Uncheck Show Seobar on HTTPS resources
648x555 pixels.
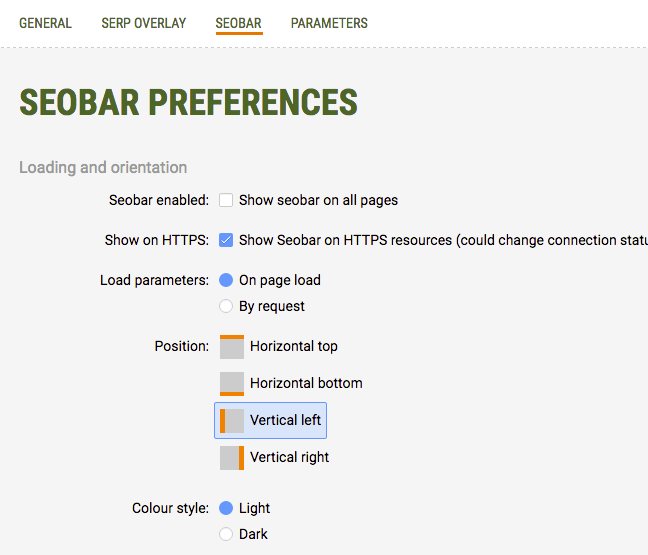[x=226, y=240]
